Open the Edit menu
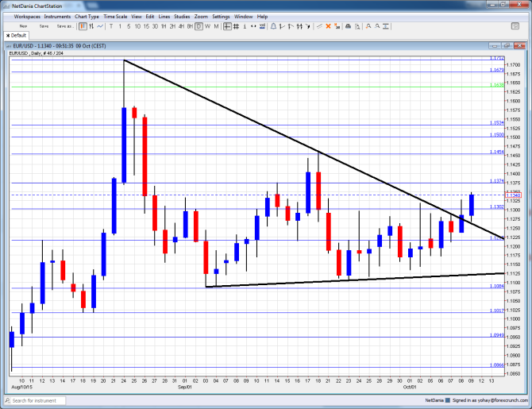The width and height of the screenshot is (532, 409). pyautogui.click(x=150, y=17)
